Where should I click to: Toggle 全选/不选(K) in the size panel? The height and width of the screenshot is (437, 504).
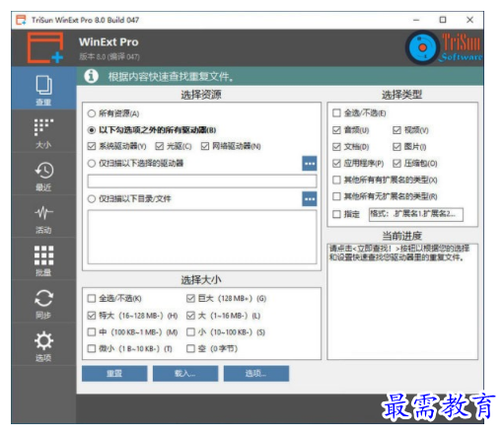pyautogui.click(x=114, y=299)
